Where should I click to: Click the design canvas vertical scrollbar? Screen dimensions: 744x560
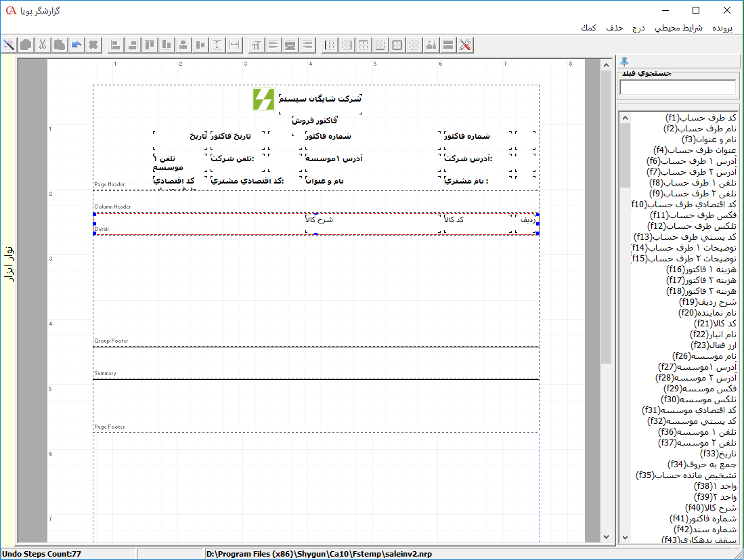(x=606, y=271)
